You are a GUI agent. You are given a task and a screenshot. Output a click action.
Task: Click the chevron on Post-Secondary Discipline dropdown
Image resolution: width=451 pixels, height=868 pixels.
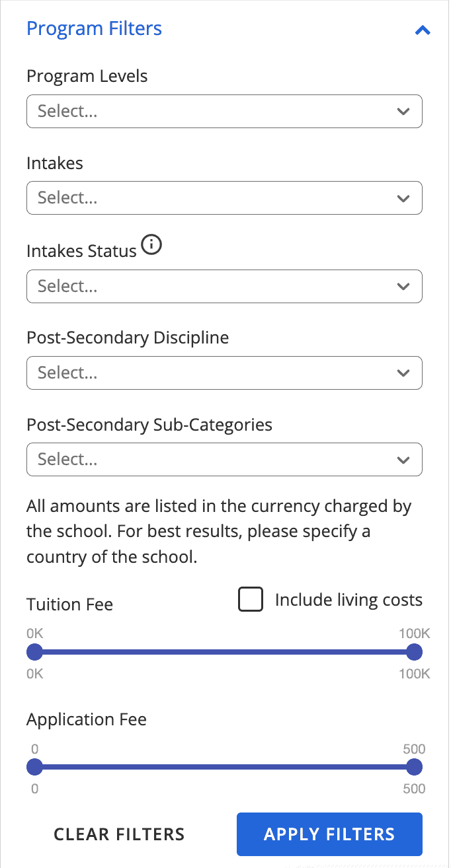[403, 373]
